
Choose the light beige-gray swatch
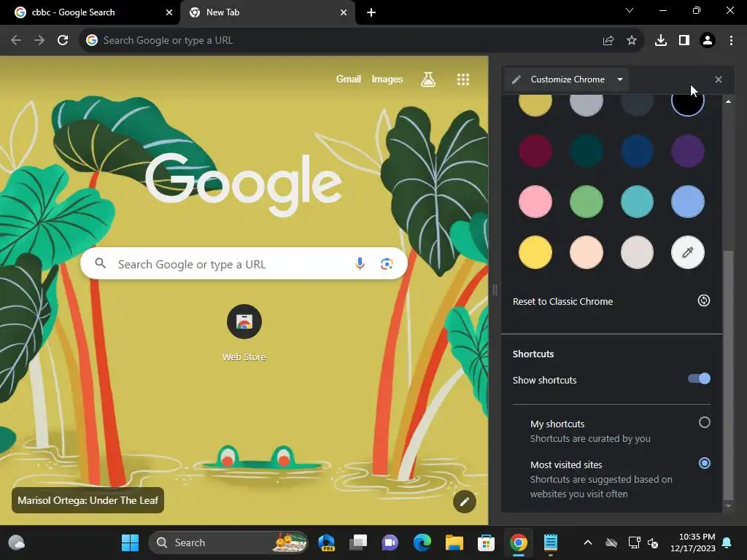[637, 252]
